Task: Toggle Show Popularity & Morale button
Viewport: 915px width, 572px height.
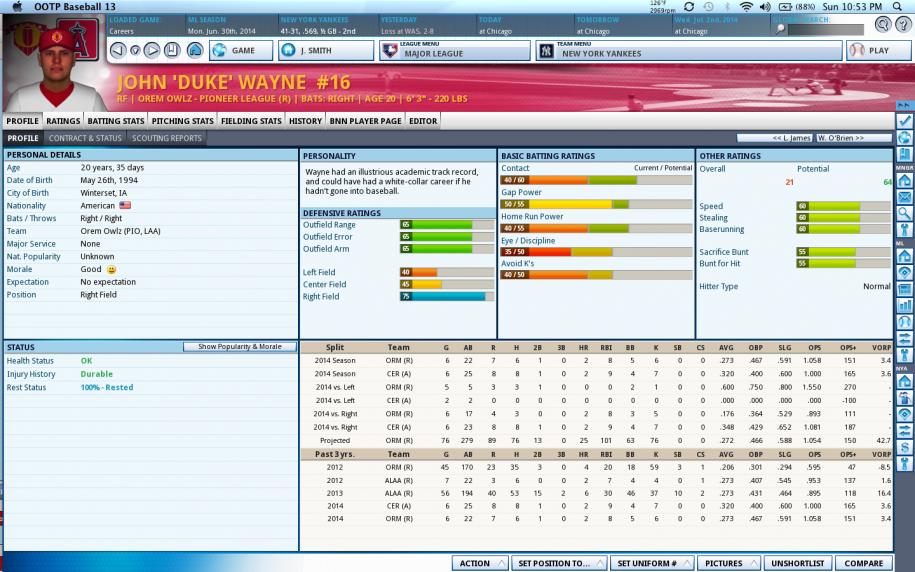Action: coord(239,347)
